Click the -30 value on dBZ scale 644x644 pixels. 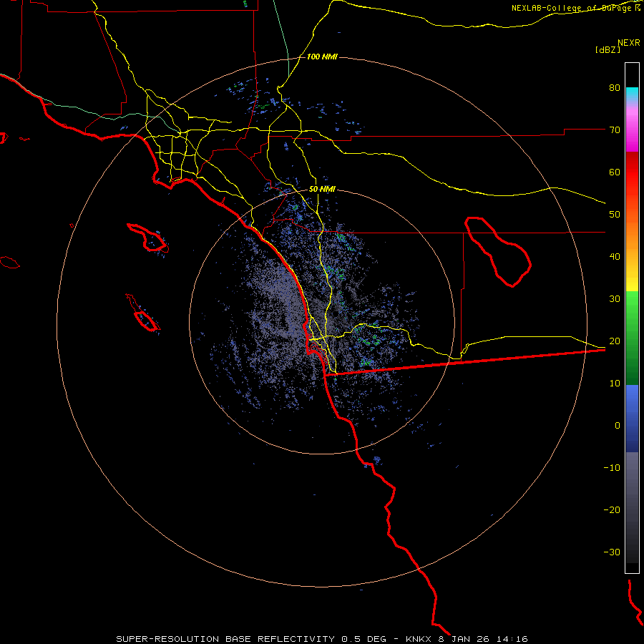[612, 552]
